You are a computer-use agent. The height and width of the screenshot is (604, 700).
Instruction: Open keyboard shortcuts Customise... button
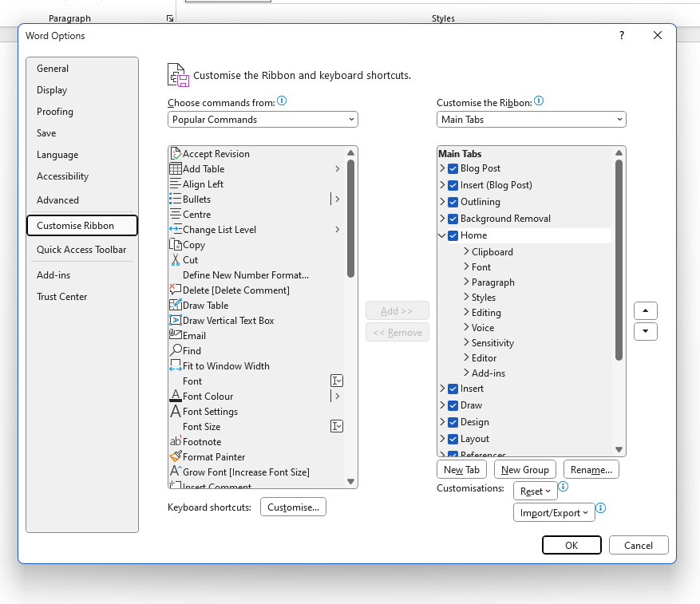(x=293, y=507)
